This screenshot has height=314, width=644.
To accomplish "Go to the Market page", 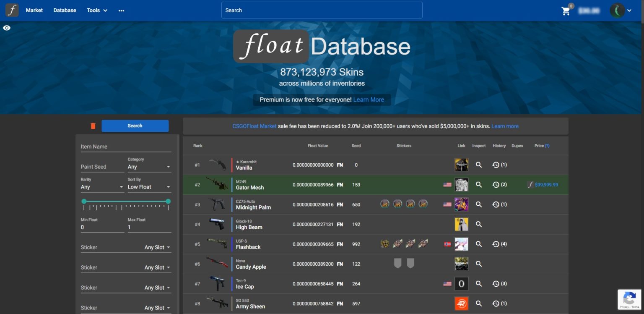I will point(34,10).
